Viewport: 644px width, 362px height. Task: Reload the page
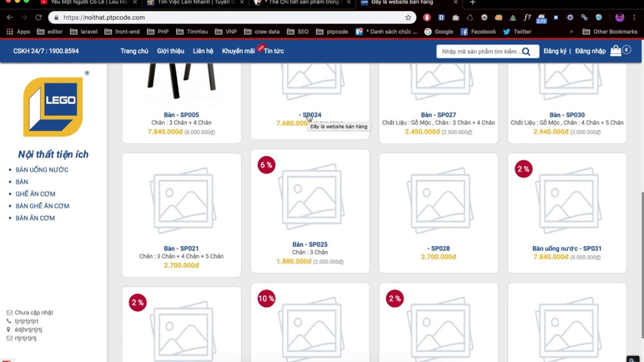point(38,18)
